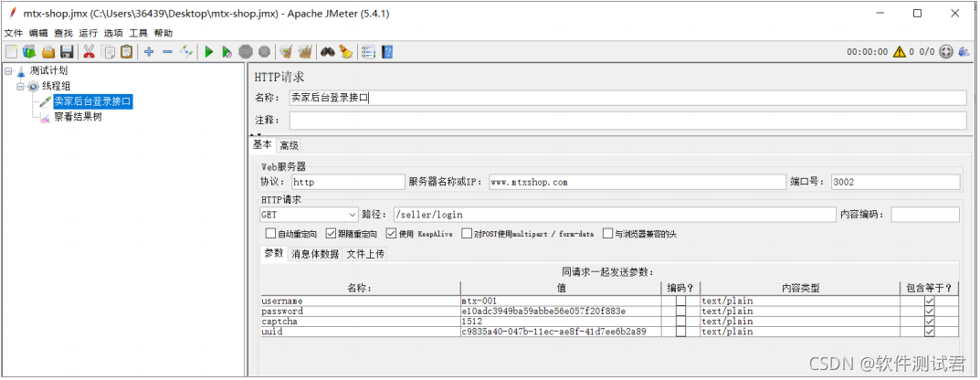
Task: Save the test plan with floppy icon
Action: (x=67, y=52)
